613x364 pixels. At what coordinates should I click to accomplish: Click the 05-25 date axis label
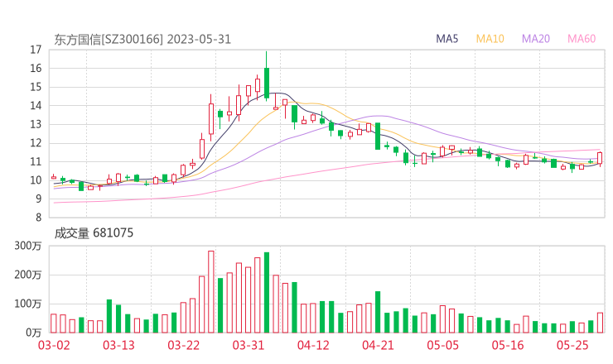click(572, 345)
